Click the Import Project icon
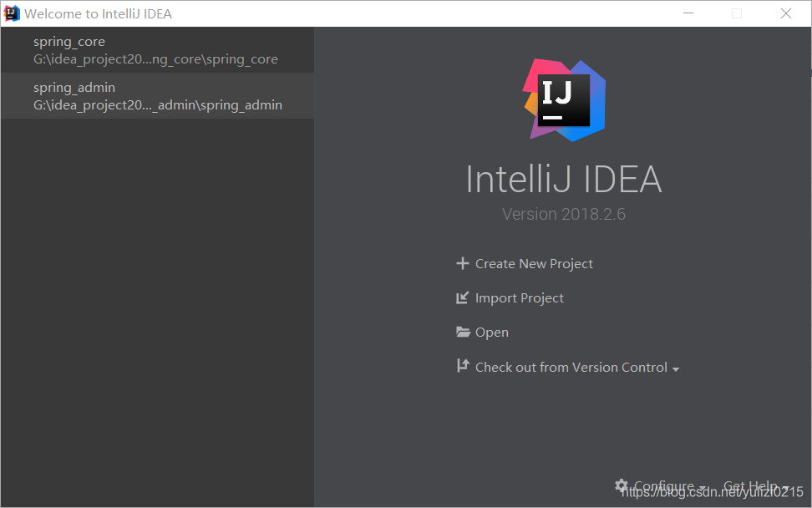Viewport: 812px width, 508px height. pyautogui.click(x=463, y=297)
